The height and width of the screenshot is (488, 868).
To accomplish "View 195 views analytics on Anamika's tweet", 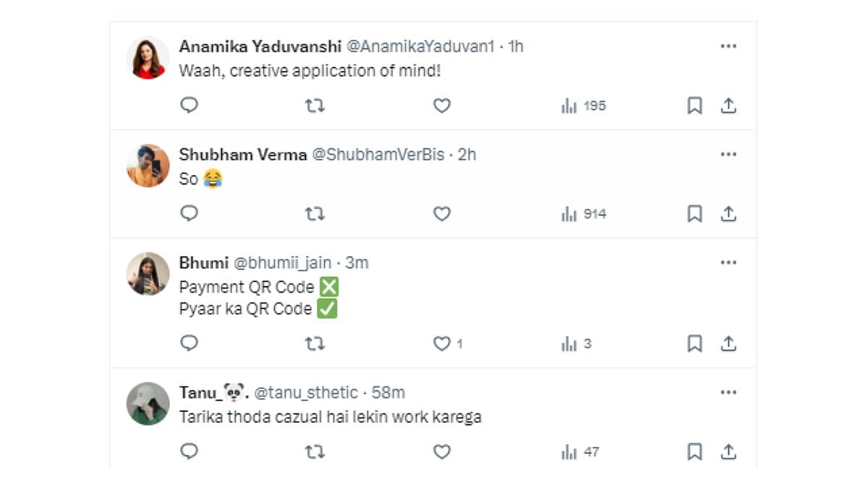I will point(584,106).
